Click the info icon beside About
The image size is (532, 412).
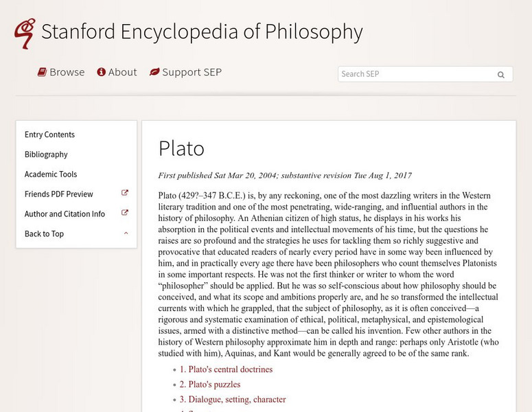pyautogui.click(x=101, y=72)
